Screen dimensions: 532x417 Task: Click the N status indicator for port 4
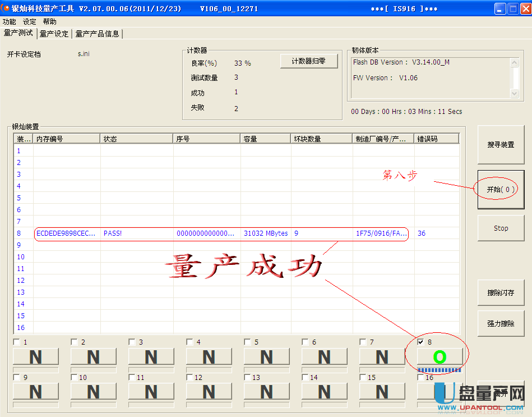(209, 356)
